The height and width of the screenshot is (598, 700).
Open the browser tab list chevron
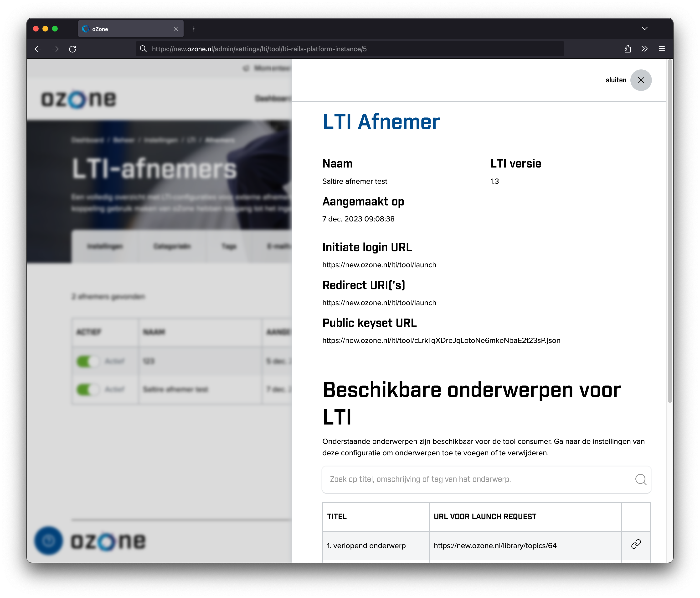tap(645, 28)
